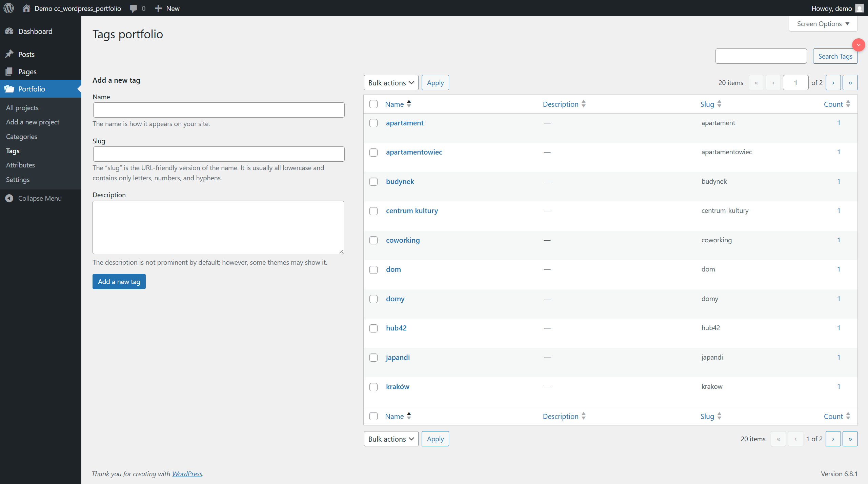Open the kraków tag for editing
Screen dimensions: 868x484
(397, 386)
